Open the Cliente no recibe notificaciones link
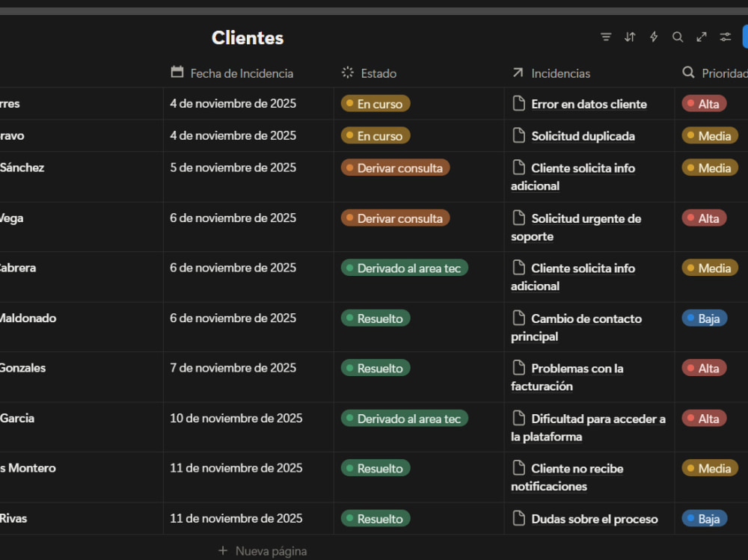 tap(567, 478)
